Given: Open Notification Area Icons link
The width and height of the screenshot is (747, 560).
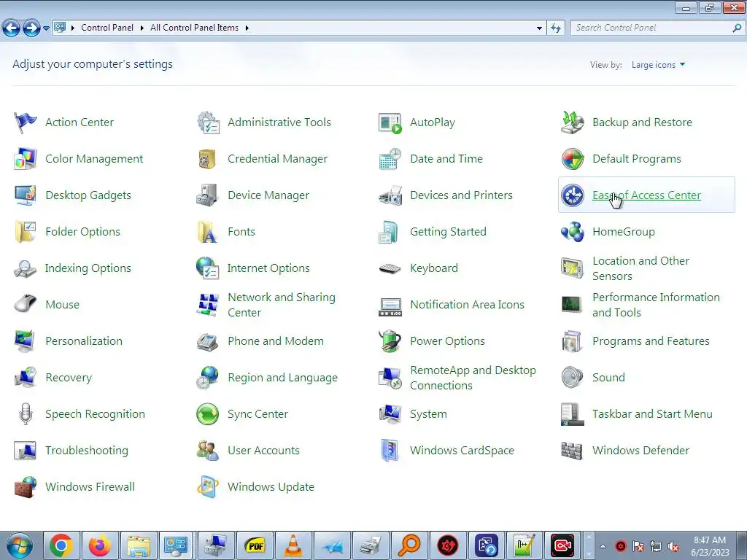Looking at the screenshot, I should click(467, 305).
